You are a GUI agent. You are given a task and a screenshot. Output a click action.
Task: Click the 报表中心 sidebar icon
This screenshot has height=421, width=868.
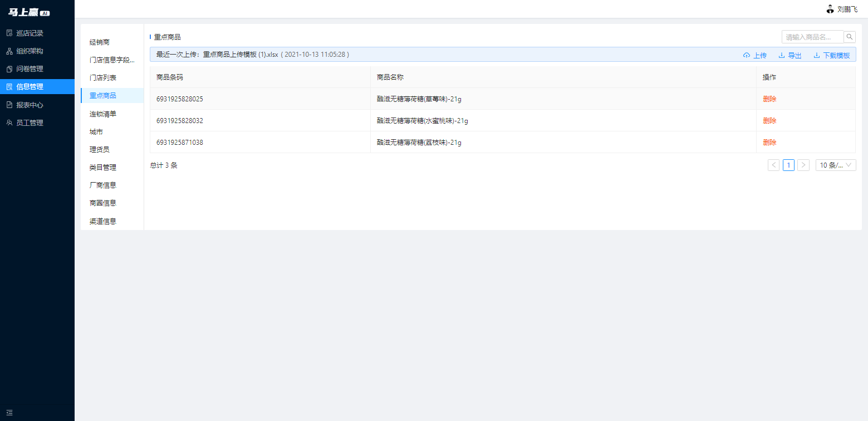click(9, 105)
